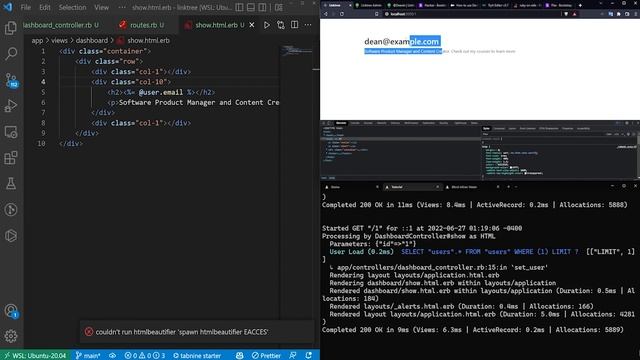
Task: Reload the page in browser
Action: 342,14
